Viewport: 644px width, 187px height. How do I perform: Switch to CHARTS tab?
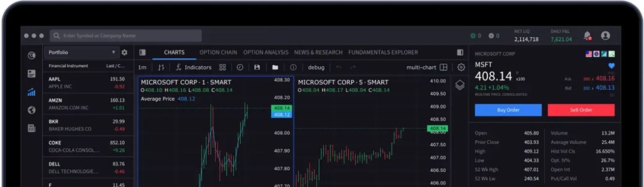pyautogui.click(x=174, y=52)
